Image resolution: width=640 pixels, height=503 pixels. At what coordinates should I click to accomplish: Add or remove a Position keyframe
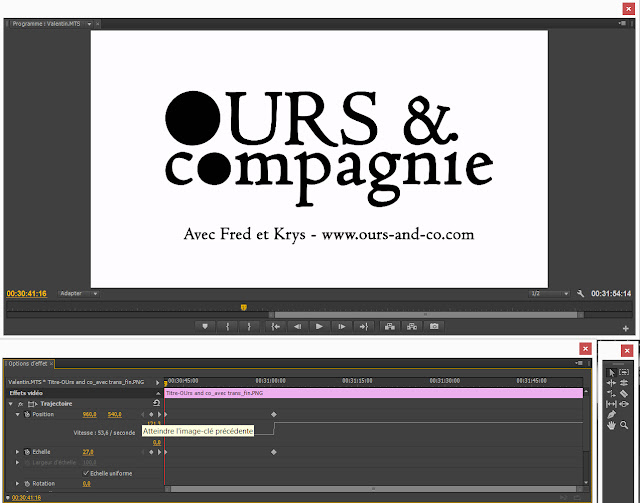pyautogui.click(x=151, y=414)
